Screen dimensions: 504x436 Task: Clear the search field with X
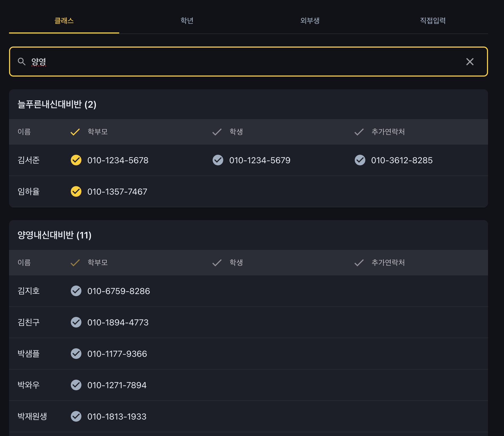coord(470,62)
